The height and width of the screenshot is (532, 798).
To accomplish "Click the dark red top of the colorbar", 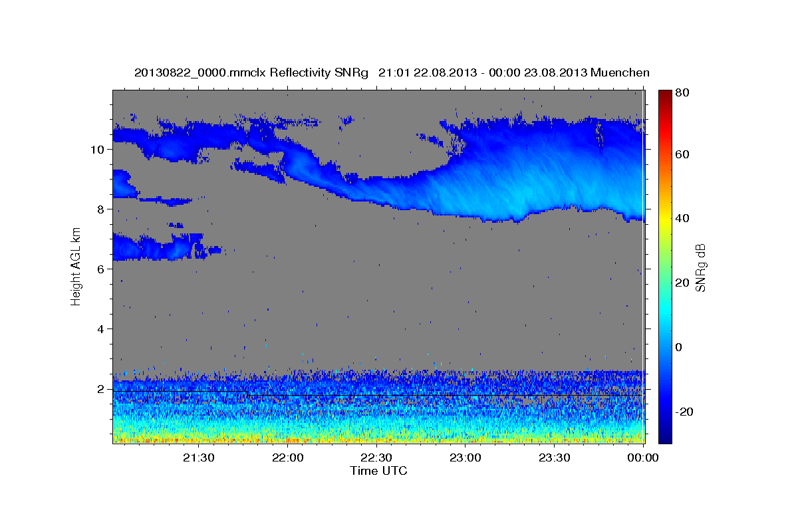I will (665, 94).
